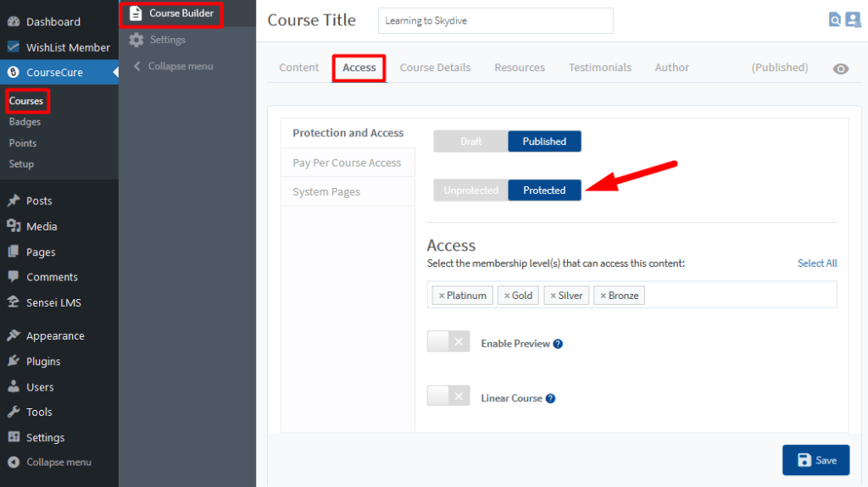Screen dimensions: 868x487
Task: Click the preview search icon top right
Action: click(835, 20)
